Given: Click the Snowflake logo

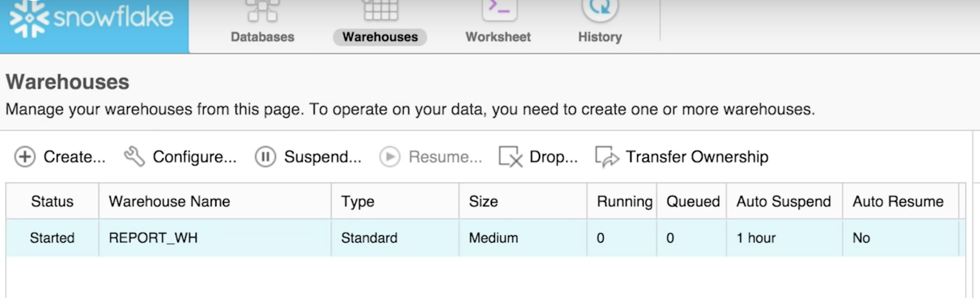Looking at the screenshot, I should (92, 18).
